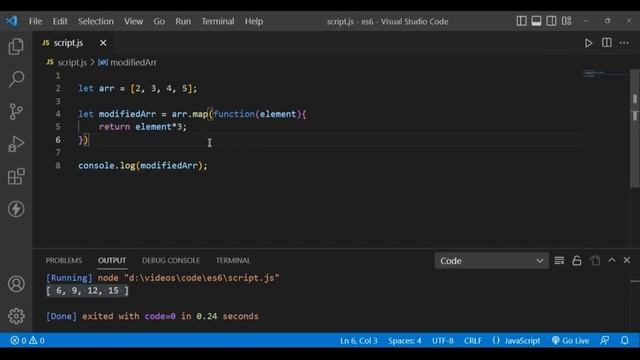Close the script.js editor tab

103,43
